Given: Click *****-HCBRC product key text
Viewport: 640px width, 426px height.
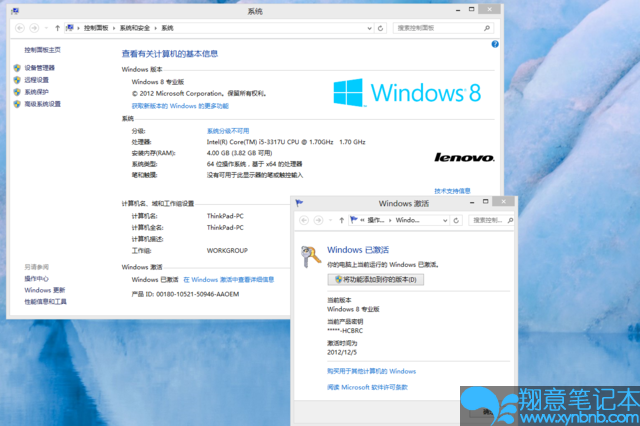Looking at the screenshot, I should [x=345, y=331].
